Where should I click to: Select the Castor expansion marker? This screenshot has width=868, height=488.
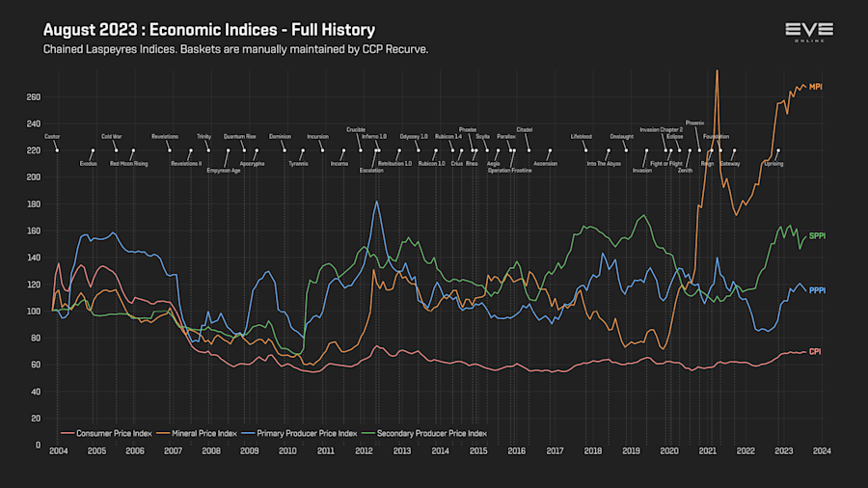pyautogui.click(x=52, y=136)
